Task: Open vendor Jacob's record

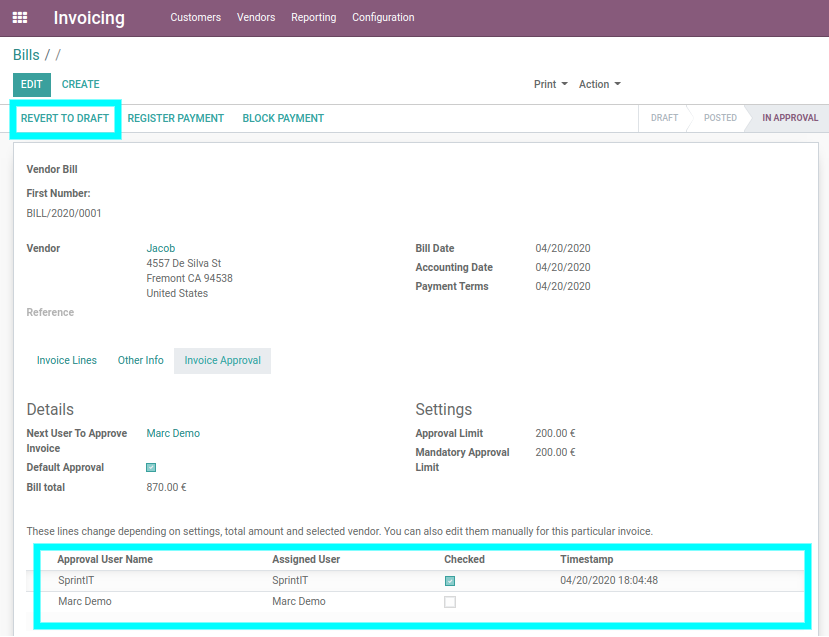Action: click(x=160, y=248)
